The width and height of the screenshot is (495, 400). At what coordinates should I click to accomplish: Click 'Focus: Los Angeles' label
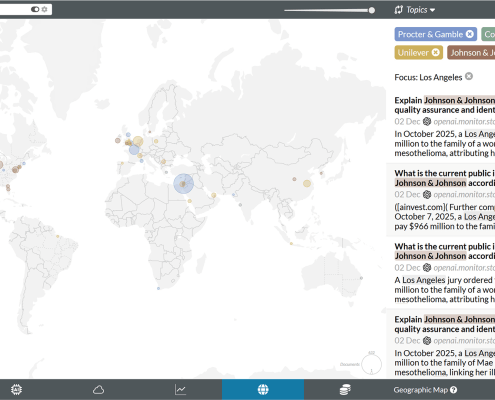pos(428,77)
